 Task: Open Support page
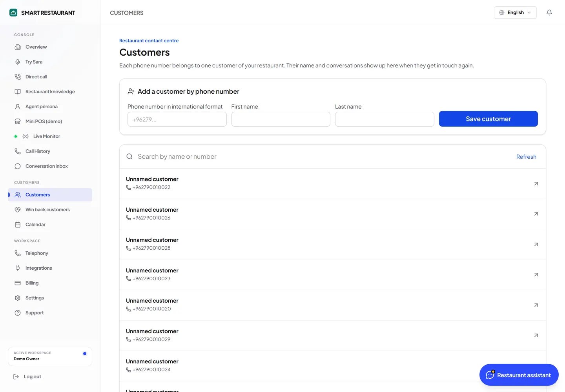50,313
